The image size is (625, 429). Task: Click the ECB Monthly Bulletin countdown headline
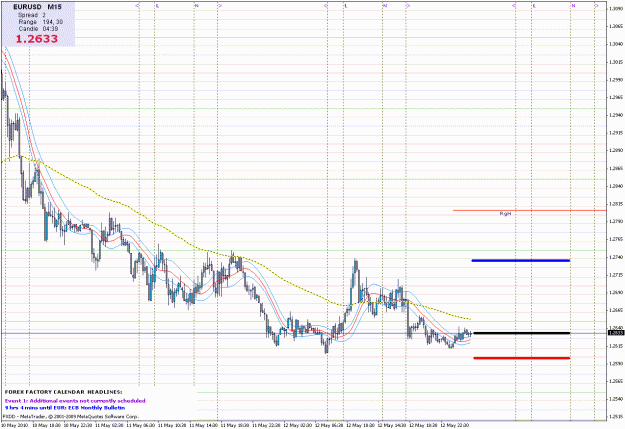65,408
